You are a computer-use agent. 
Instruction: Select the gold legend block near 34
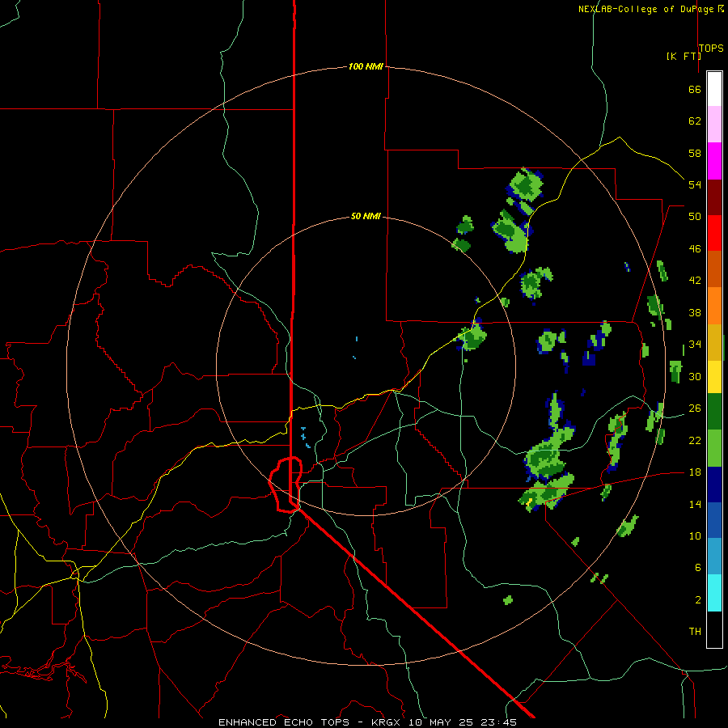pos(714,341)
